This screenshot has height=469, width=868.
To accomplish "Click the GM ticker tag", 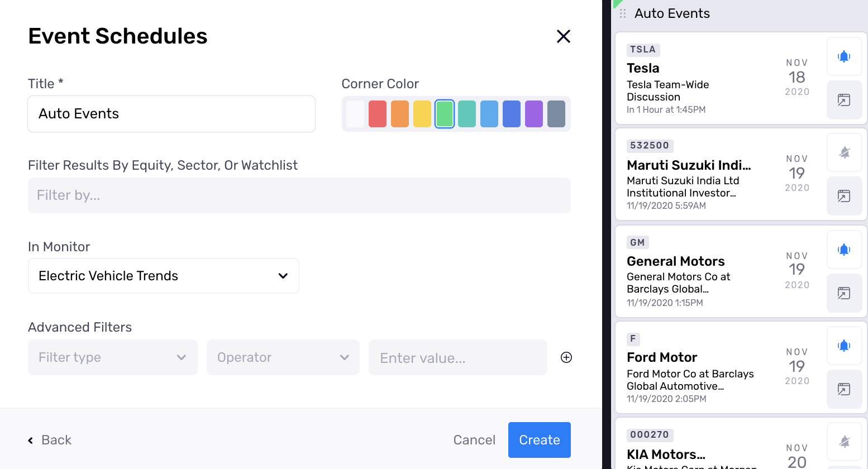I will pyautogui.click(x=637, y=243).
